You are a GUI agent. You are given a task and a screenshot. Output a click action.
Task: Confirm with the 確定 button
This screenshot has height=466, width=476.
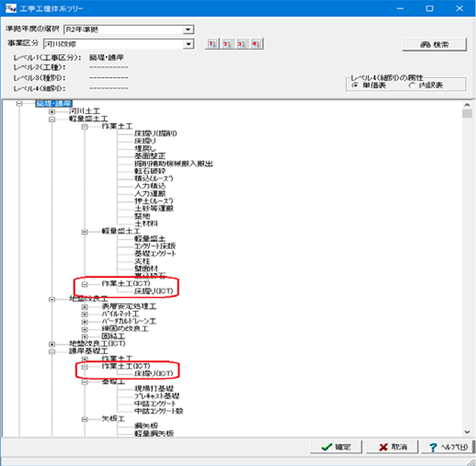(336, 447)
